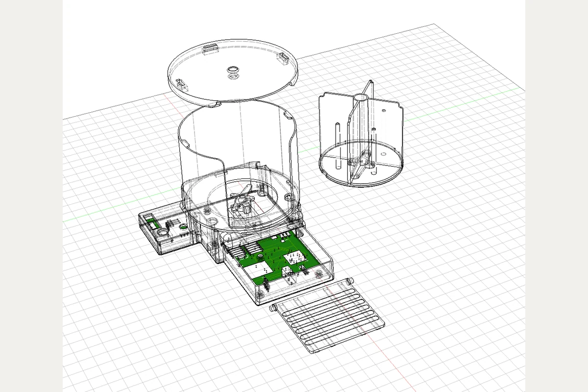This screenshot has width=588, height=392.
Task: Select the central tube of the divider rotor
Action: (361, 127)
